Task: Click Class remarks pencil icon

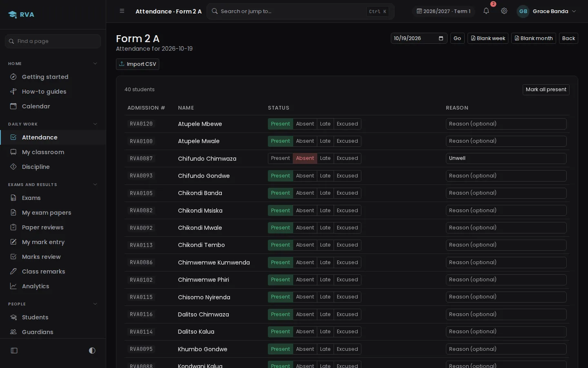Action: (13, 272)
